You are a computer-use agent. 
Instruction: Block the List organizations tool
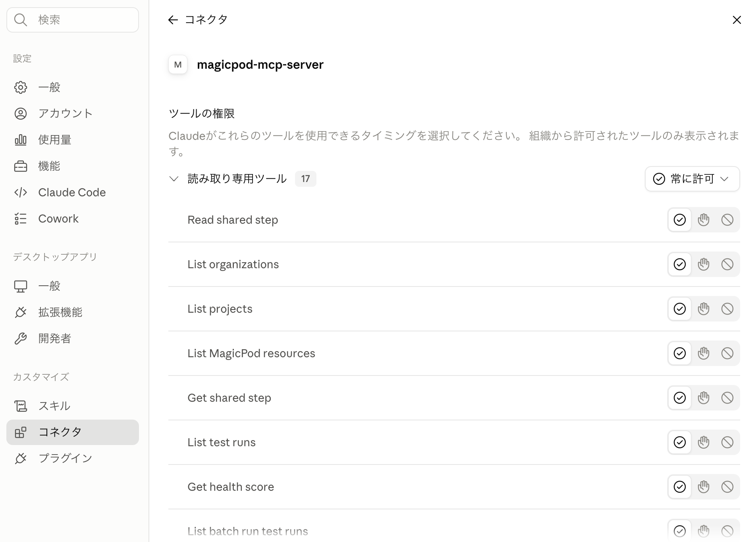727,264
